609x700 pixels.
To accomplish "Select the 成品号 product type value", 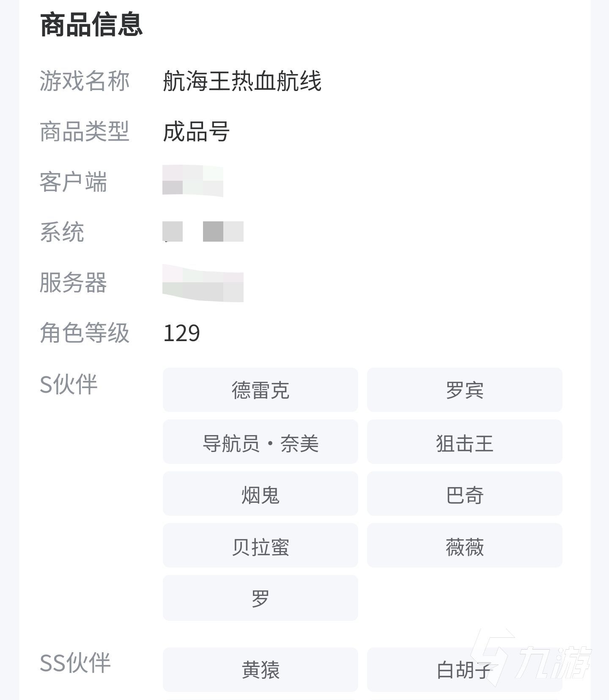I will (x=196, y=131).
